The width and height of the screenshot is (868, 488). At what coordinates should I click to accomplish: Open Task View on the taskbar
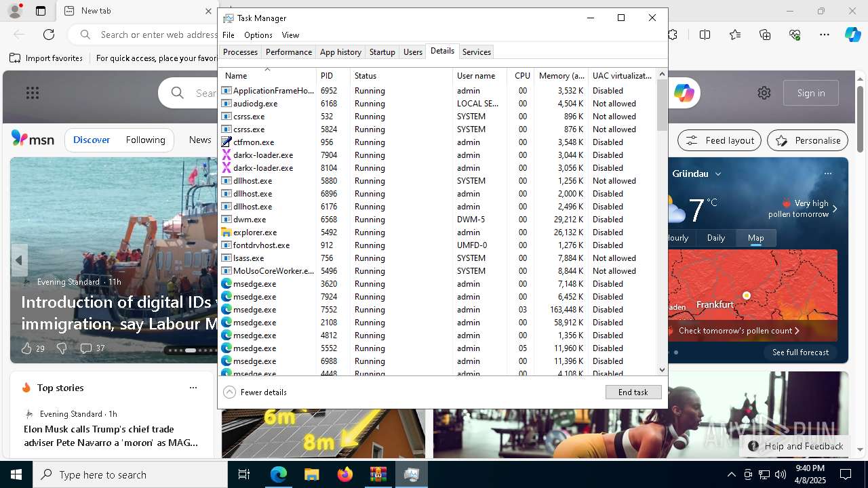244,474
